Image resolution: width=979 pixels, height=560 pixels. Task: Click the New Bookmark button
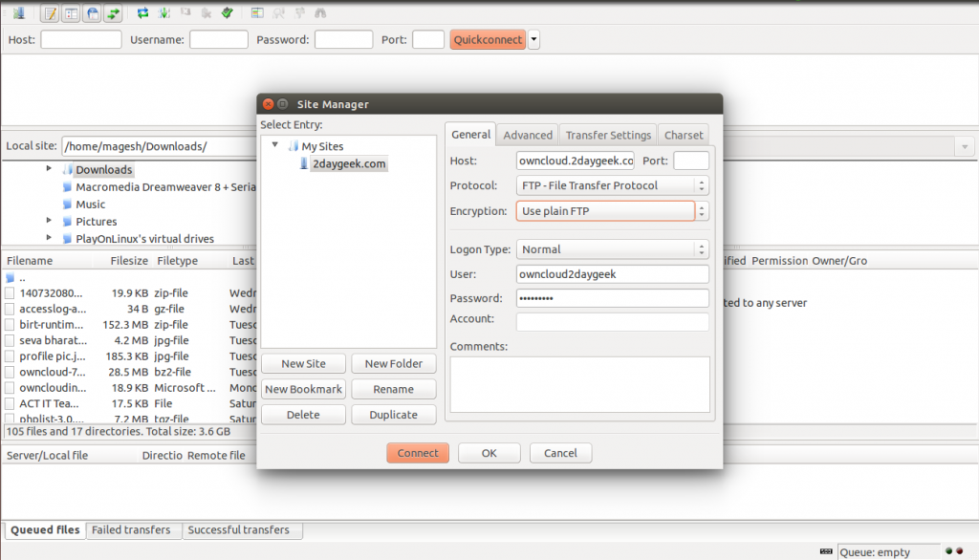click(x=303, y=389)
